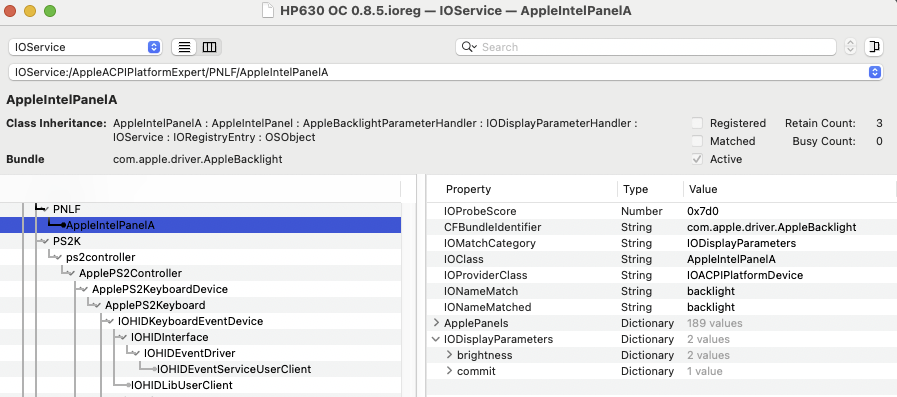897x397 pixels.
Task: Toggle the Active checkbox
Action: click(697, 159)
